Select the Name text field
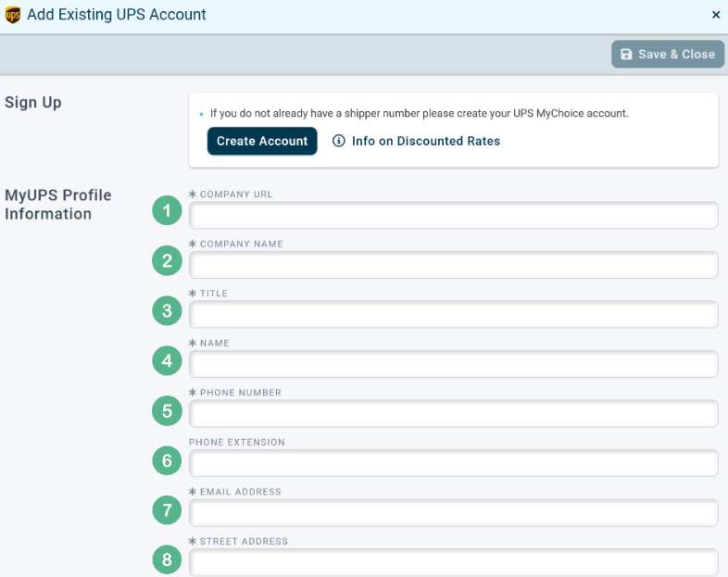Image resolution: width=728 pixels, height=577 pixels. [454, 364]
